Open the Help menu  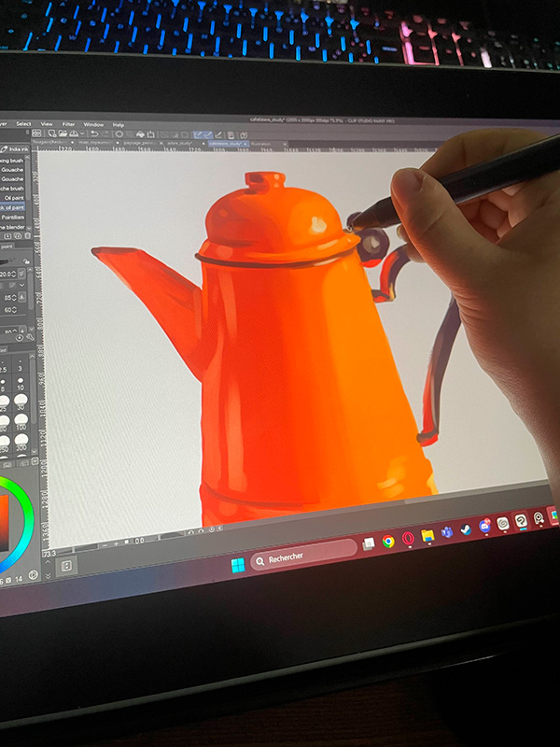119,125
